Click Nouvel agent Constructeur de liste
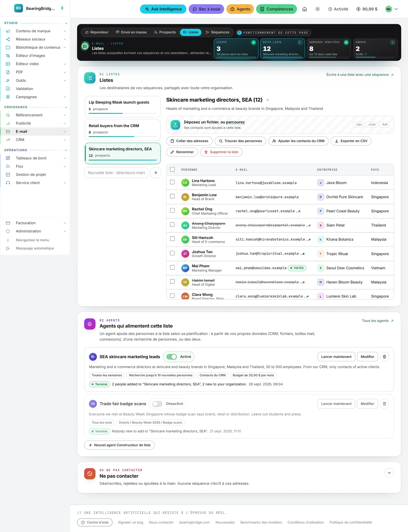Screen dimensions: 408x532 (120, 445)
